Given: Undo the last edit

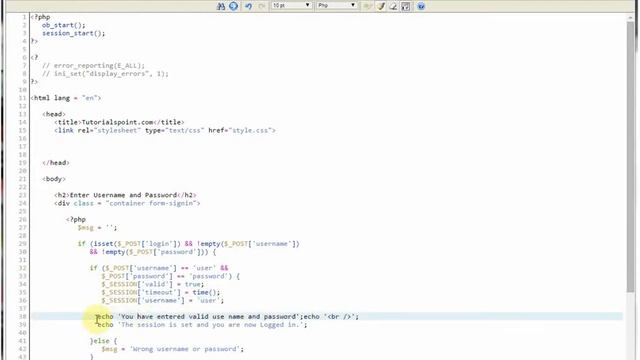Looking at the screenshot, I should click(x=248, y=6).
